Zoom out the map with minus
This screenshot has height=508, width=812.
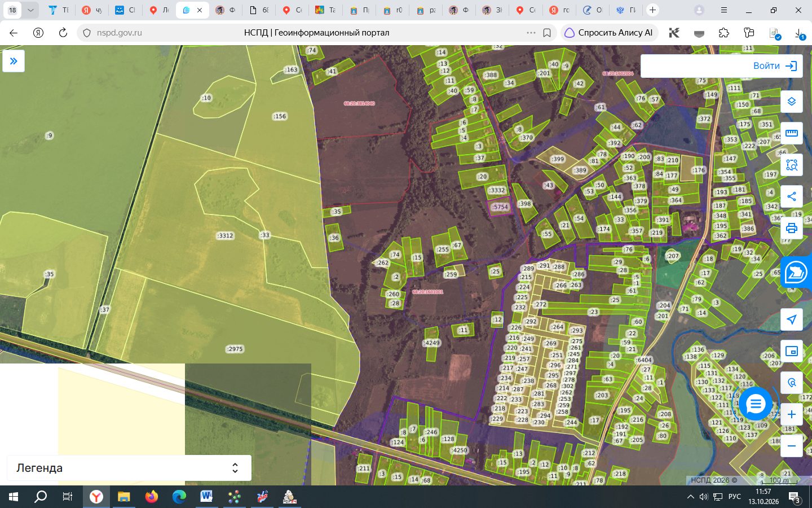click(791, 446)
